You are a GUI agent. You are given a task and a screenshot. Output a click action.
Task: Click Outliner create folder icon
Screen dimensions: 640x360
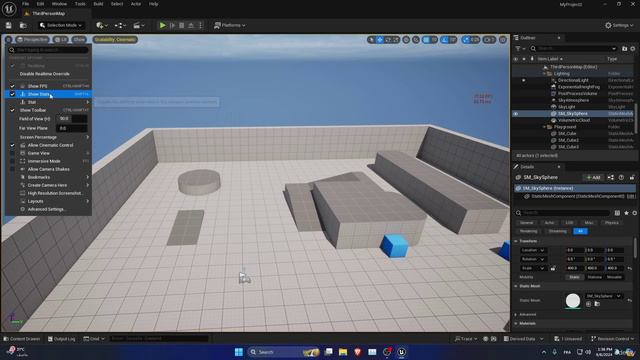pyautogui.click(x=624, y=49)
